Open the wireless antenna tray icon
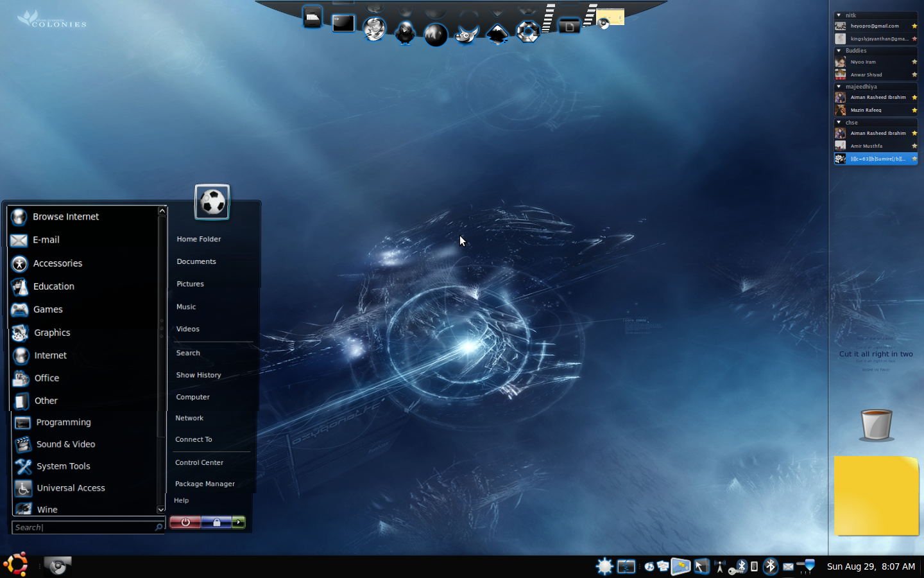This screenshot has height=578, width=924. point(720,566)
